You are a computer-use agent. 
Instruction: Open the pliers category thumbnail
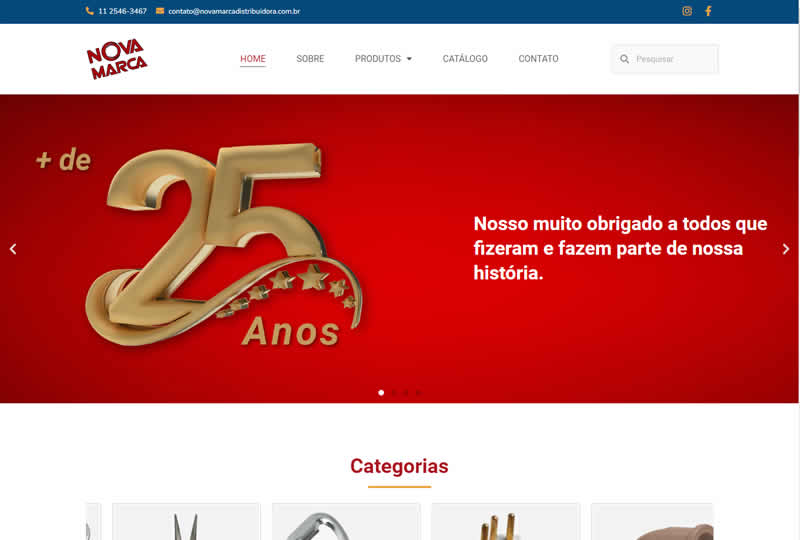186,522
